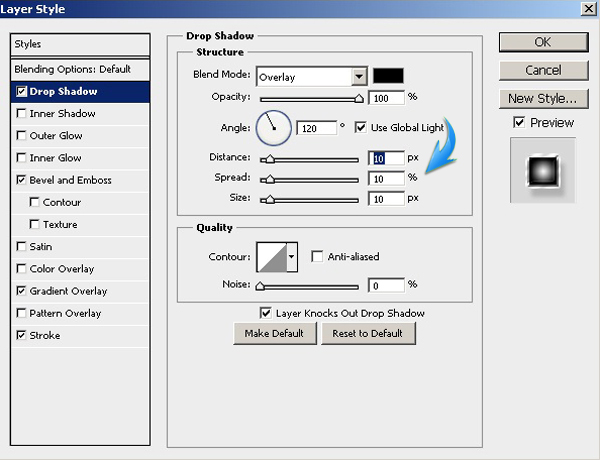The height and width of the screenshot is (460, 600).
Task: Click the Distance value input field
Action: [387, 158]
